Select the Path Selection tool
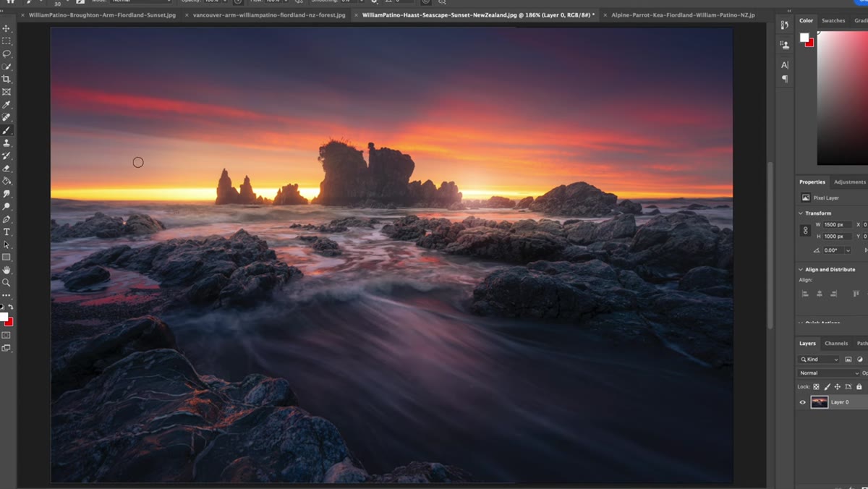868x489 pixels. click(7, 244)
